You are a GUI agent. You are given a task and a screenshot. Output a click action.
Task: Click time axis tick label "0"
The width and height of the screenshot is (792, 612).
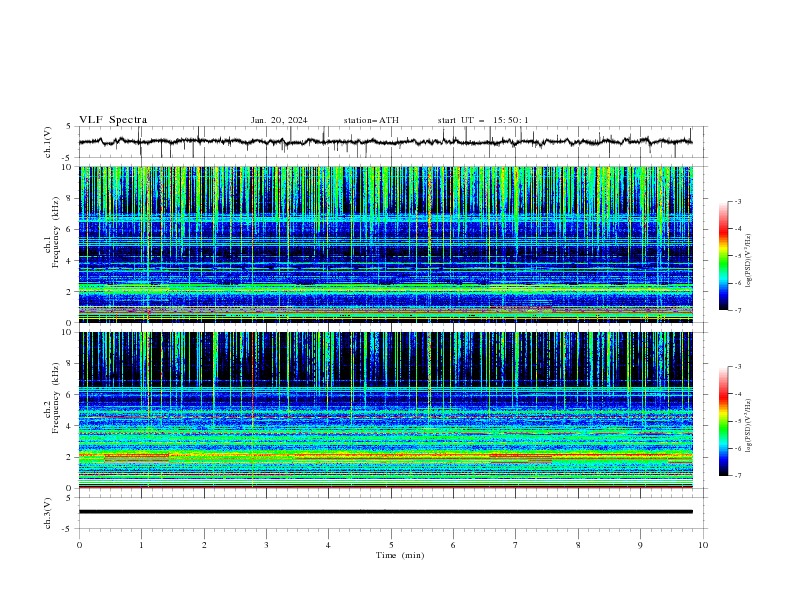click(79, 545)
